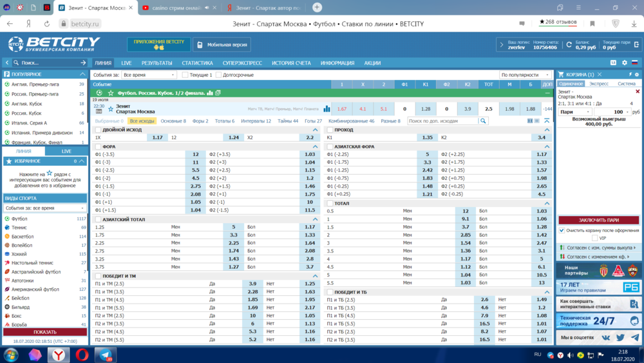
Task: Open the Результаты menu
Action: click(x=156, y=63)
